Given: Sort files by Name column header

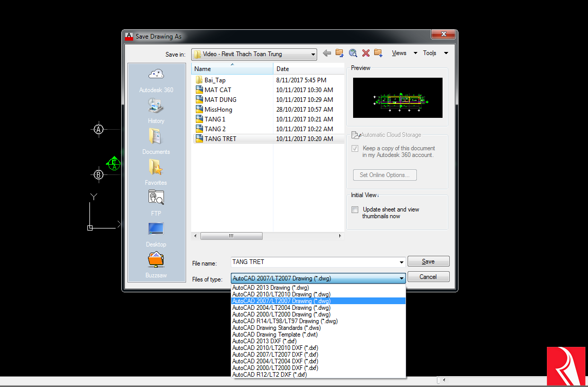Looking at the screenshot, I should [232, 68].
